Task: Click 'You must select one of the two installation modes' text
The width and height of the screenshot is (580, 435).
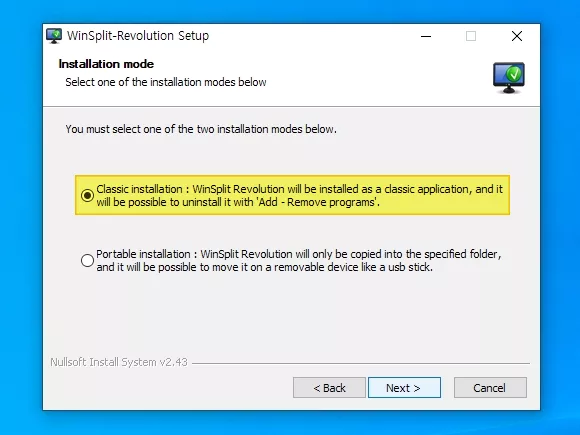Action: (201, 129)
